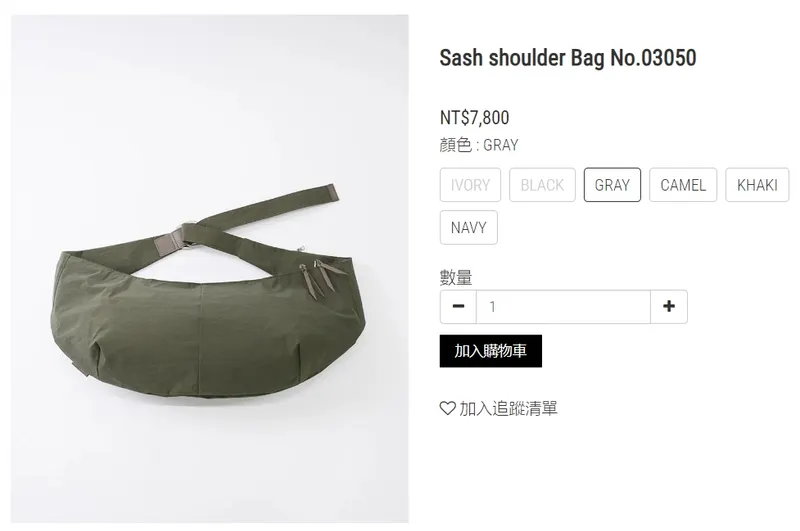Click the zipper pulls on the bag image
The image size is (800, 531).
pos(317,276)
